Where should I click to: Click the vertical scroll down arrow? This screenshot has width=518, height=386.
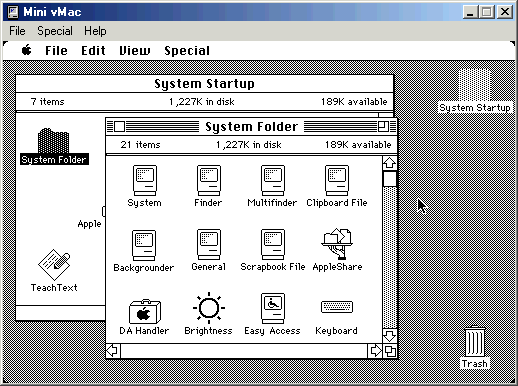coord(389,336)
